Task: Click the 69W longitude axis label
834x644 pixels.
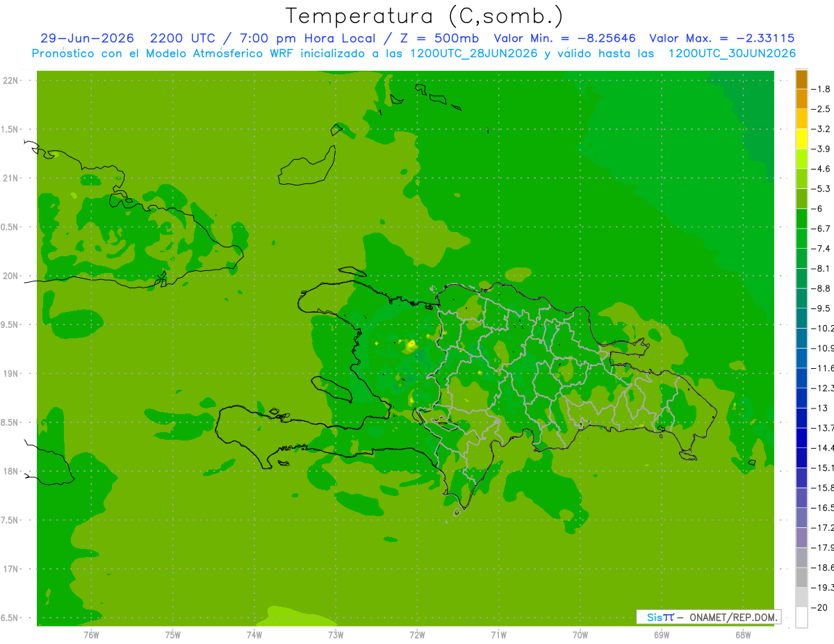Action: (662, 634)
